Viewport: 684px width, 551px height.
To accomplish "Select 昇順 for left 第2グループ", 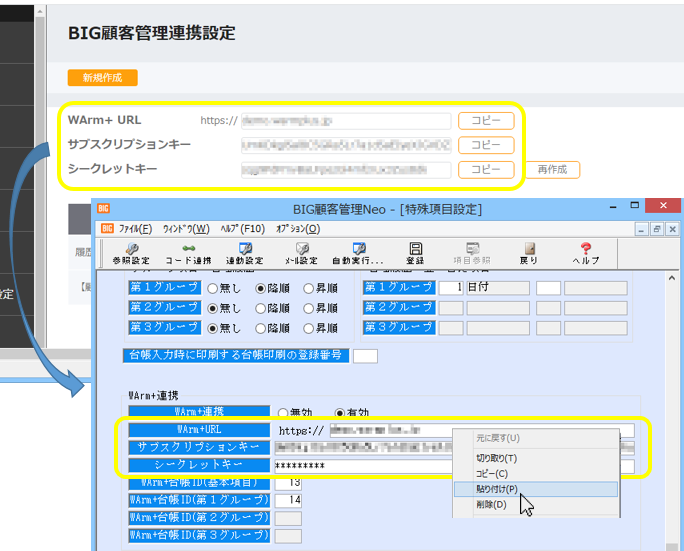I will (x=308, y=308).
